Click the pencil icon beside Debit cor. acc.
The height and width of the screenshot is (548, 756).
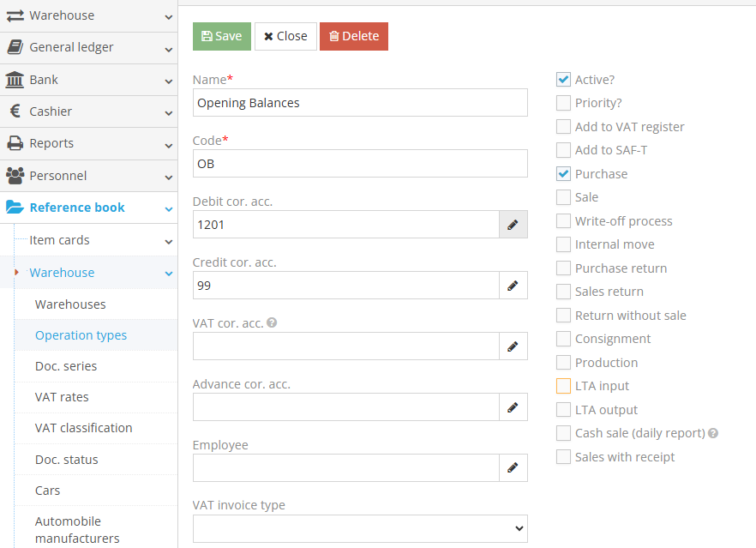coord(513,224)
